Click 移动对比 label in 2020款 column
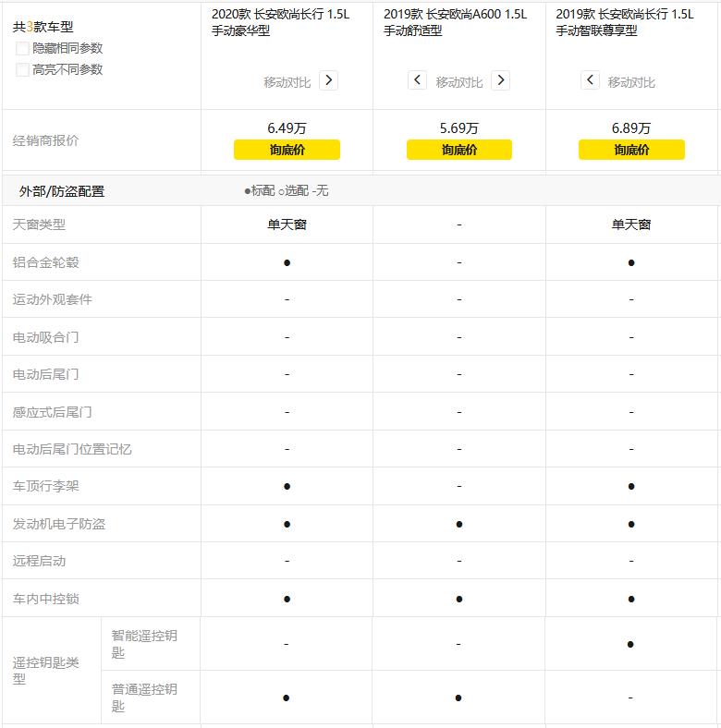The height and width of the screenshot is (728, 721). [287, 82]
